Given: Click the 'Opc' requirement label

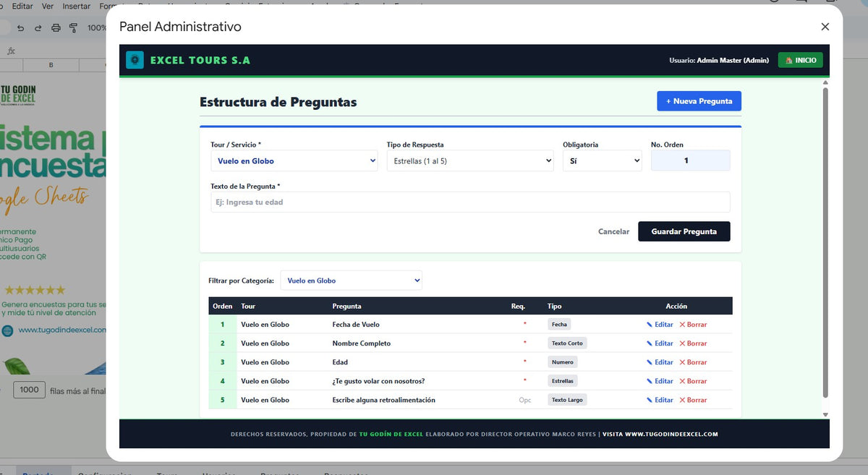Looking at the screenshot, I should (524, 400).
